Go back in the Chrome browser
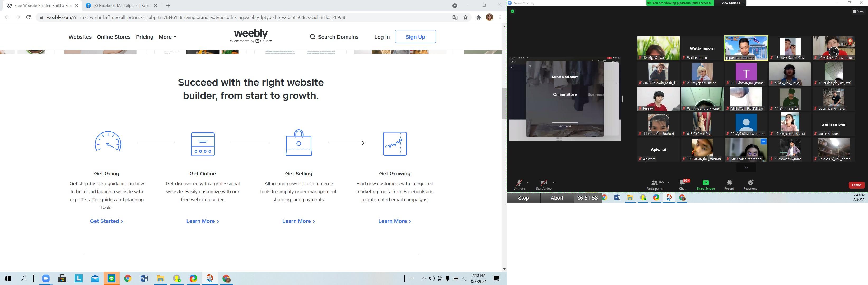The height and width of the screenshot is (285, 868). point(7,17)
